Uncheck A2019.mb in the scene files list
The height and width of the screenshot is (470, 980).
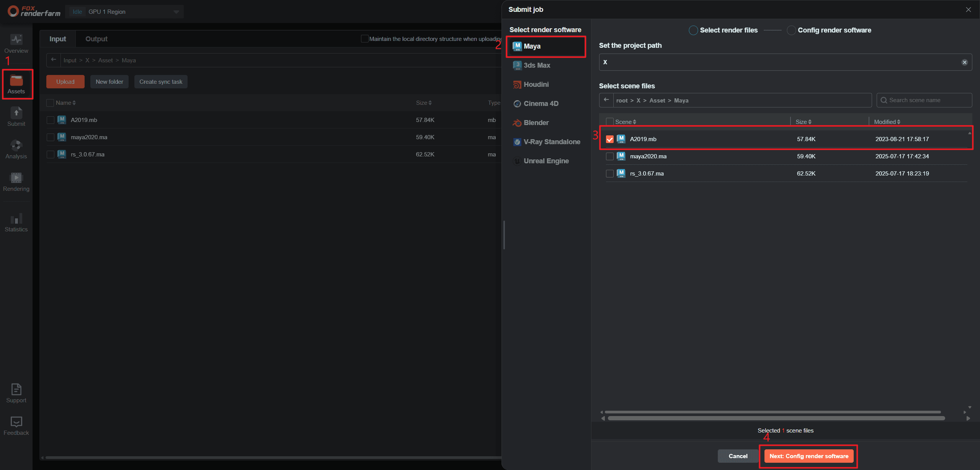pyautogui.click(x=610, y=139)
